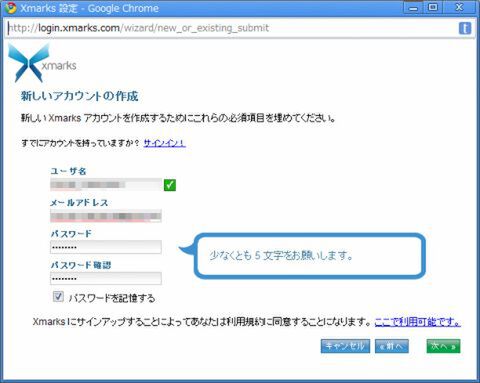Toggle the パスワードを記憶する checkbox
Image resolution: width=480 pixels, height=383 pixels.
click(x=58, y=296)
